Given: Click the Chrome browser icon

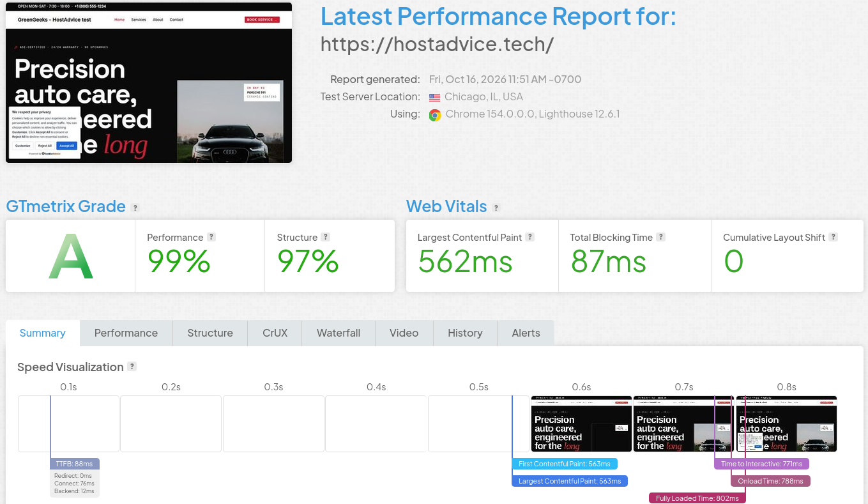Looking at the screenshot, I should pos(435,115).
